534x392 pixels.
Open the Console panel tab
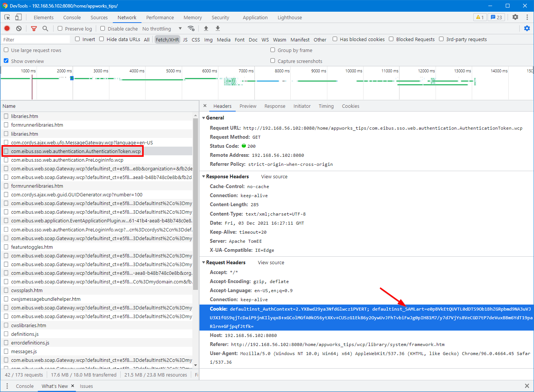[72, 17]
